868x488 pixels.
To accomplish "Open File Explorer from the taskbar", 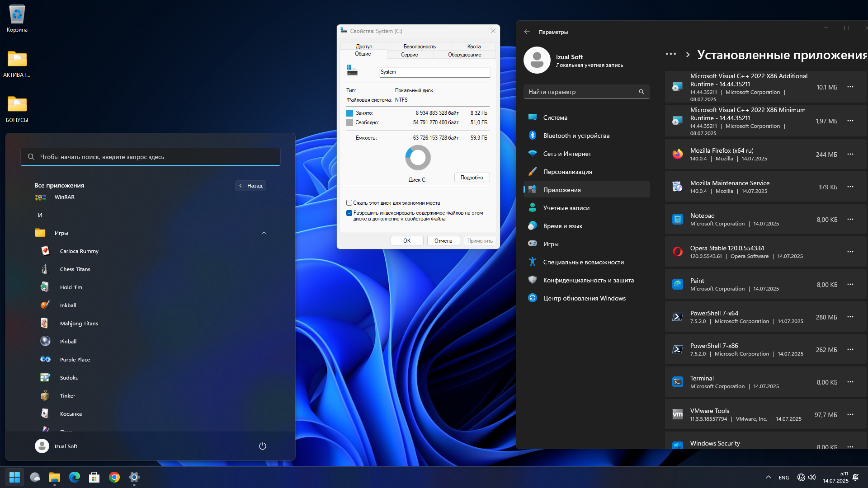I will click(x=55, y=477).
